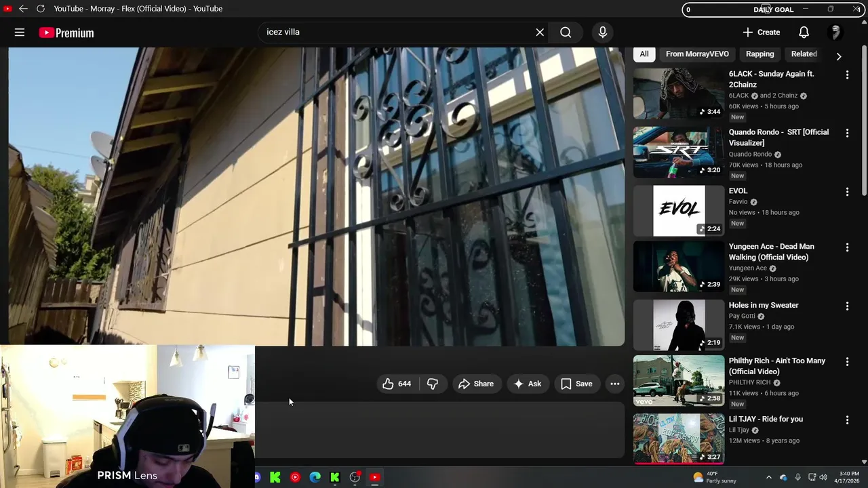Show more filter chips with right arrow
The width and height of the screenshot is (868, 488).
[x=838, y=56]
